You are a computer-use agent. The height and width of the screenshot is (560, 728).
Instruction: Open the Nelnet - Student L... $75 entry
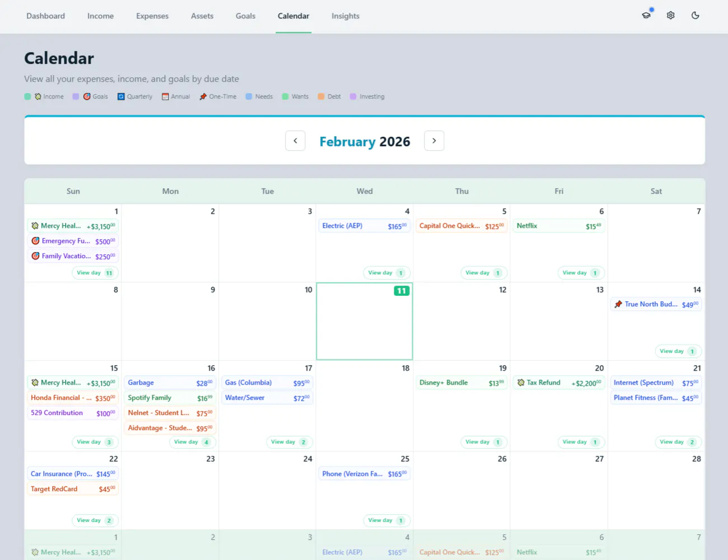pos(170,413)
